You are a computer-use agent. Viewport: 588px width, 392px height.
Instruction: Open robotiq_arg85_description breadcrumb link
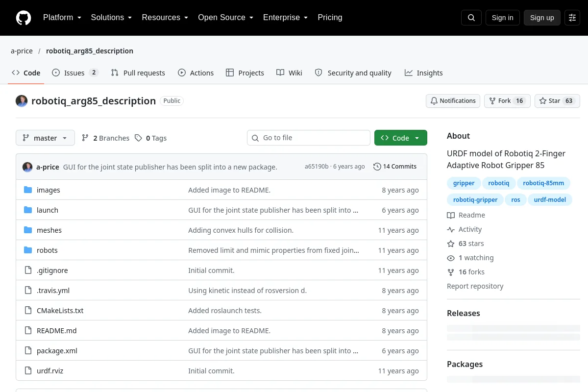90,51
